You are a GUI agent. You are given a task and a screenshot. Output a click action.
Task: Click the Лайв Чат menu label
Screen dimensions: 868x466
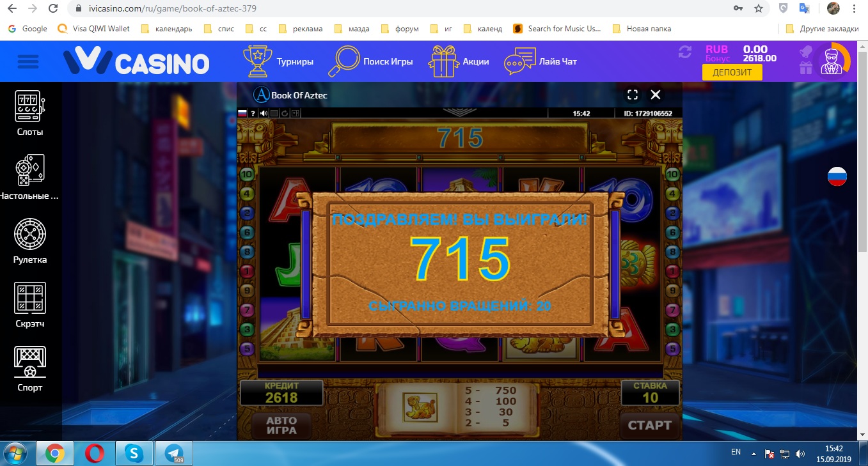click(558, 62)
